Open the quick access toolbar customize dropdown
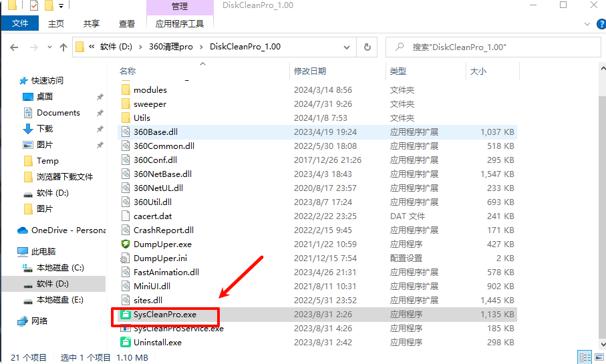This screenshot has width=606, height=364. point(61,5)
